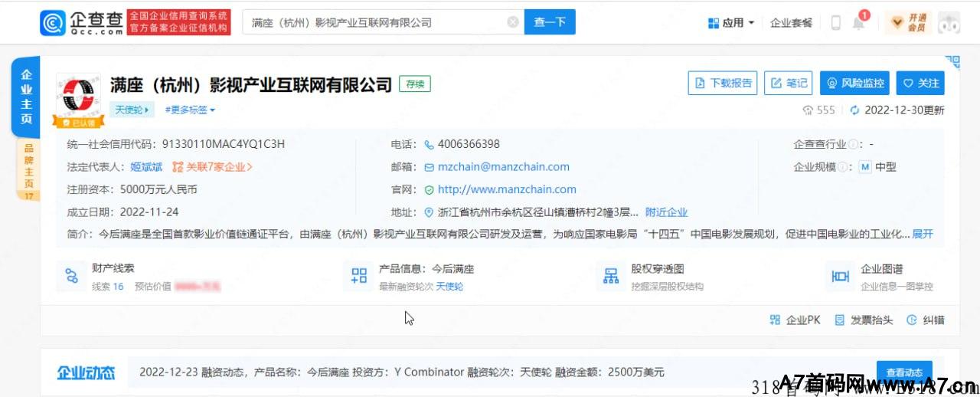This screenshot has height=397, width=980.
Task: Click the 天使轮 tag
Action: [132, 110]
